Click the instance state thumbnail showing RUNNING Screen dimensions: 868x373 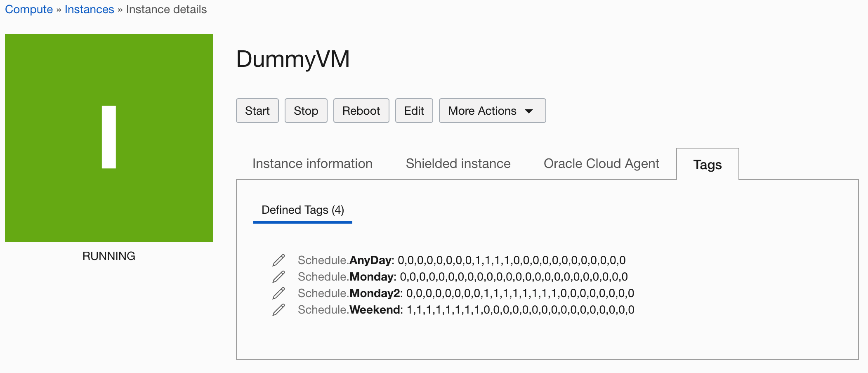click(108, 137)
